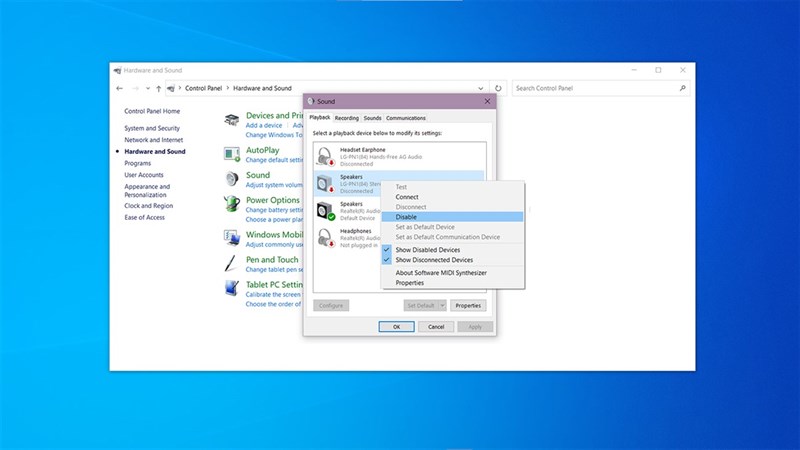800x450 pixels.
Task: Open Clock and Region link
Action: pyautogui.click(x=148, y=206)
